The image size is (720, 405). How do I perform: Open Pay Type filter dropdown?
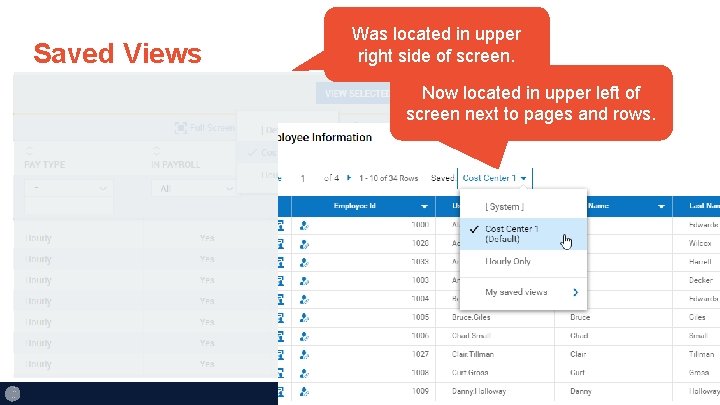point(68,188)
